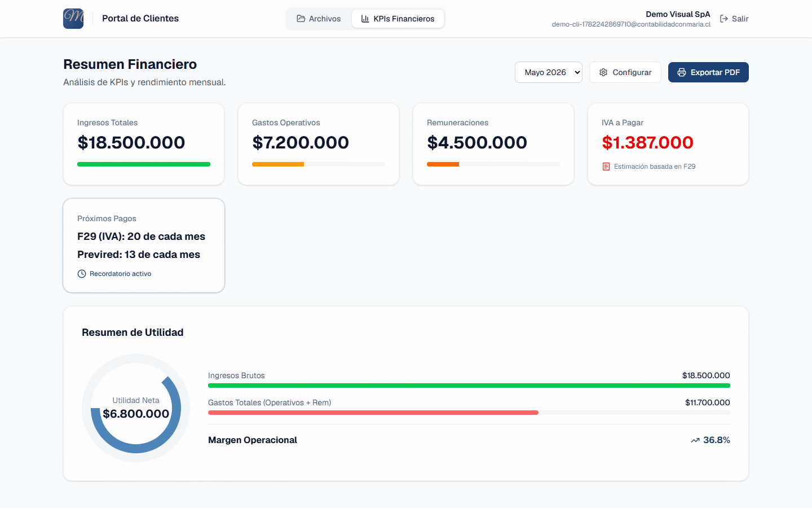Click the Exportar PDF button
Image resolution: width=812 pixels, height=508 pixels.
[708, 72]
